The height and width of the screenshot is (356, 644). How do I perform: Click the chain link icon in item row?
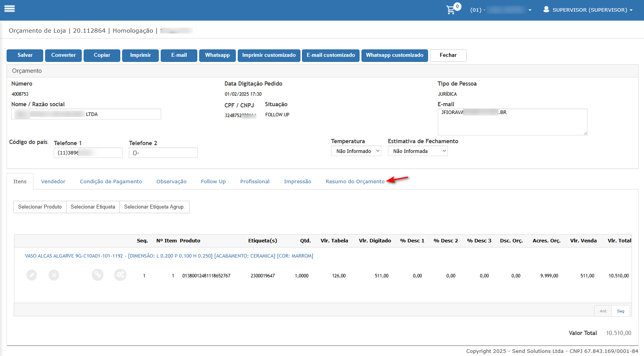pos(98,275)
